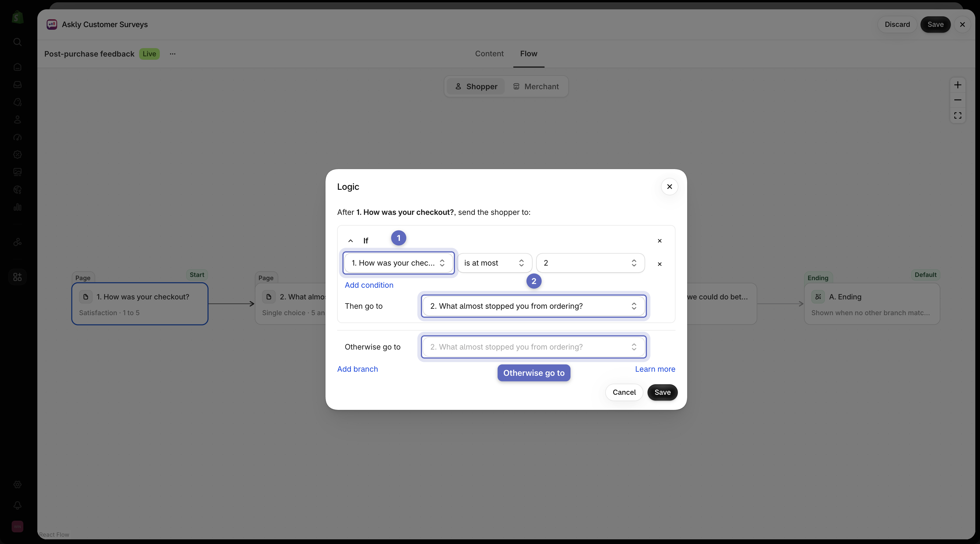
Task: Open the survey three-dot more menu
Action: tap(173, 54)
